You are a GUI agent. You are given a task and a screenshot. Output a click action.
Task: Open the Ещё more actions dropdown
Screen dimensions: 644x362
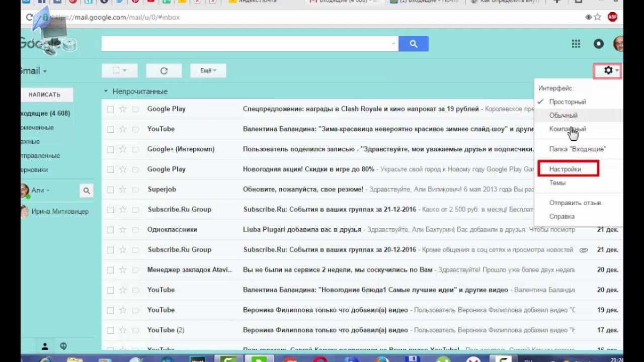[208, 71]
